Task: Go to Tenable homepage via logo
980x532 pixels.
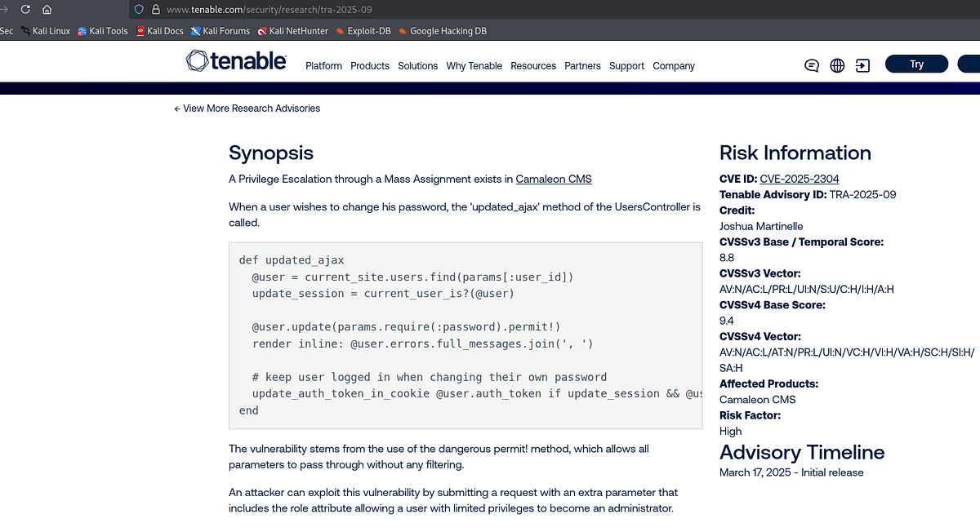Action: click(236, 61)
